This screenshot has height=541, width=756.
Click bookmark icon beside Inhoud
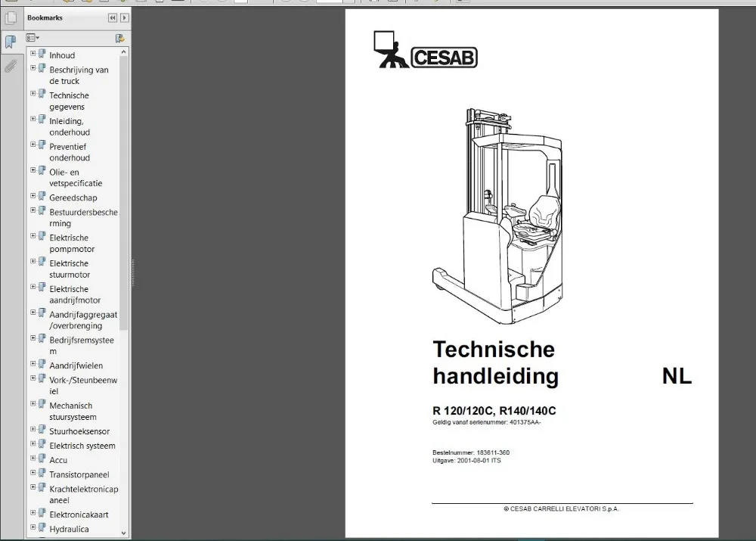click(x=42, y=54)
